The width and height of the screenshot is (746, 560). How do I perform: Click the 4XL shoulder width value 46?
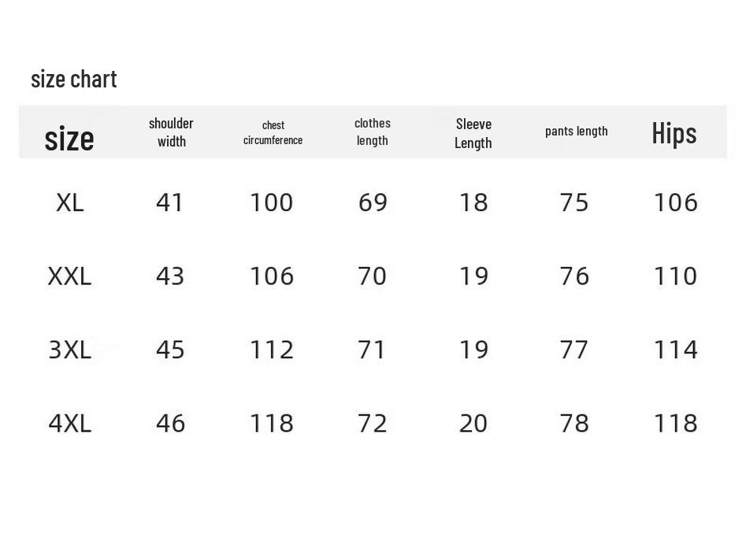[170, 424]
